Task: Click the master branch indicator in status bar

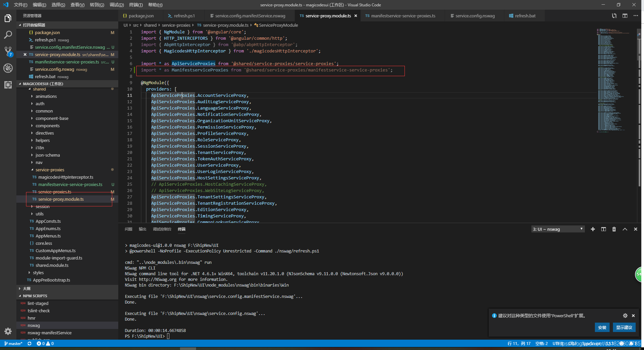Action: tap(13, 343)
